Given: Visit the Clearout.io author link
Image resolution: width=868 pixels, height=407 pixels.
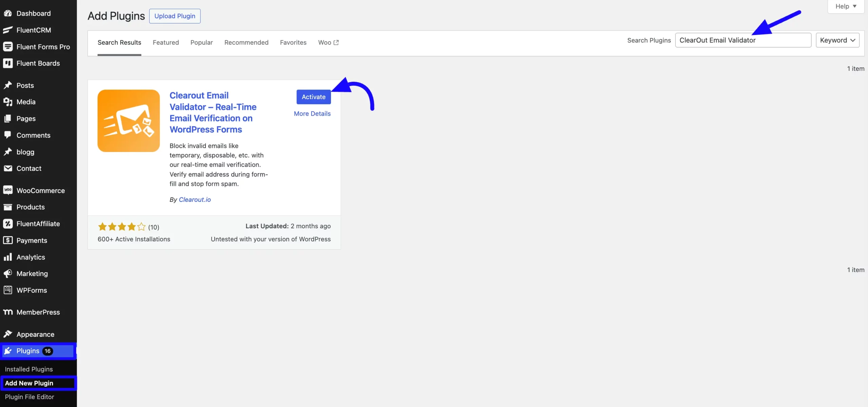Looking at the screenshot, I should click(195, 200).
